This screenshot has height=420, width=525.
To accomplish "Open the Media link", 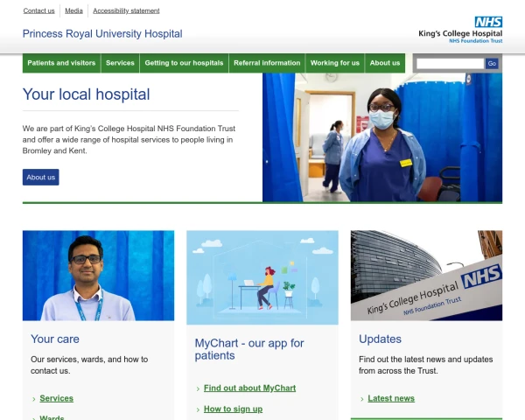I will pyautogui.click(x=73, y=10).
